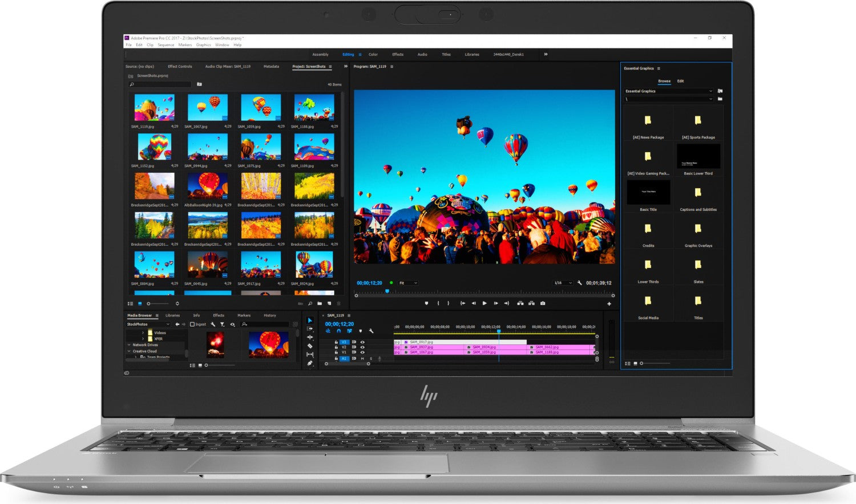Mute audio track A1
This screenshot has width=856, height=504.
363,359
